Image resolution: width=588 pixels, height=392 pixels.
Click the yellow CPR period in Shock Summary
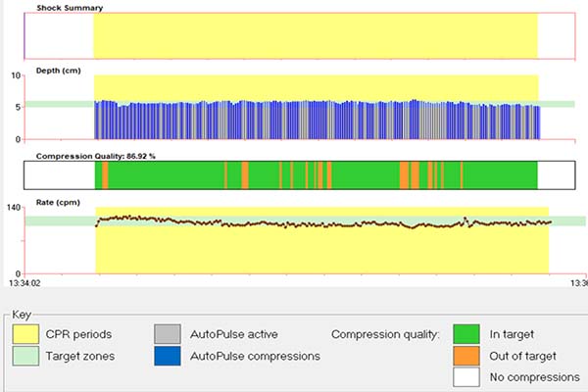point(314,36)
